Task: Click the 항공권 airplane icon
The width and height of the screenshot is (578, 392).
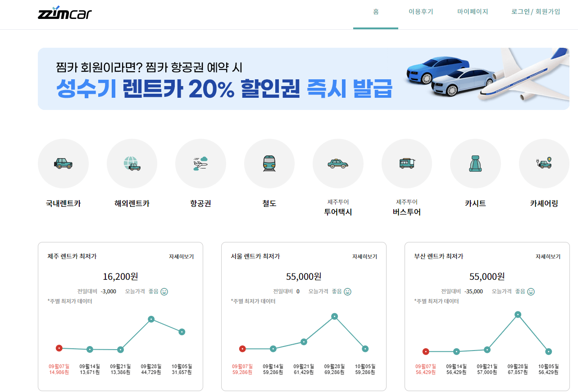Action: pyautogui.click(x=200, y=163)
